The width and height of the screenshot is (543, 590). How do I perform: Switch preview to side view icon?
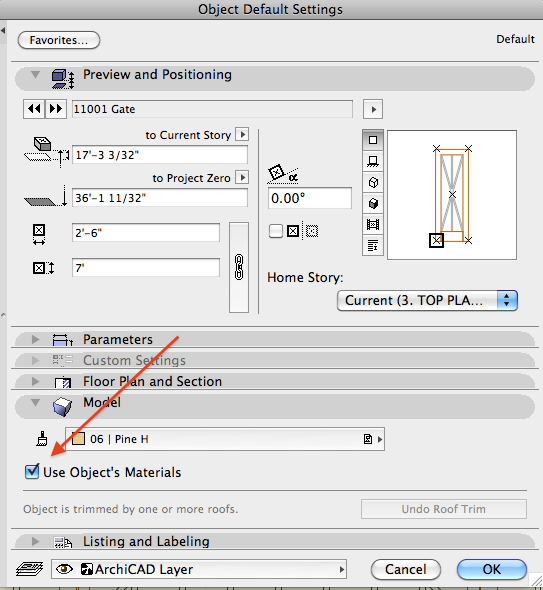point(373,161)
